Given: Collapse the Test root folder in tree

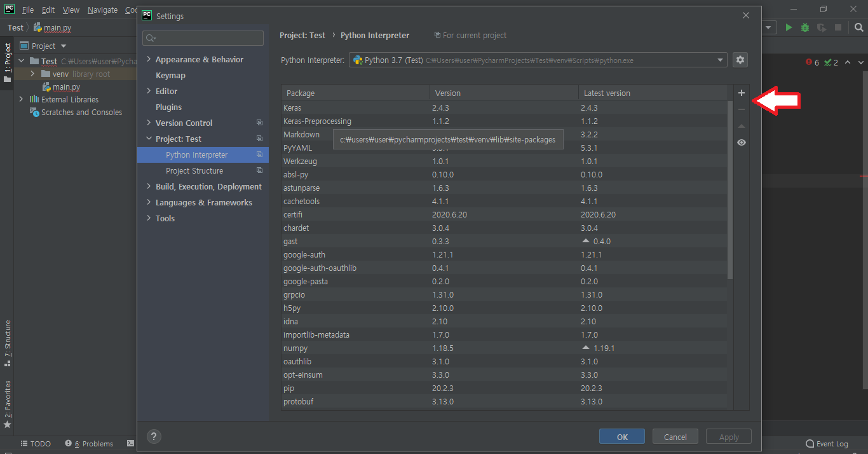Looking at the screenshot, I should pos(21,61).
